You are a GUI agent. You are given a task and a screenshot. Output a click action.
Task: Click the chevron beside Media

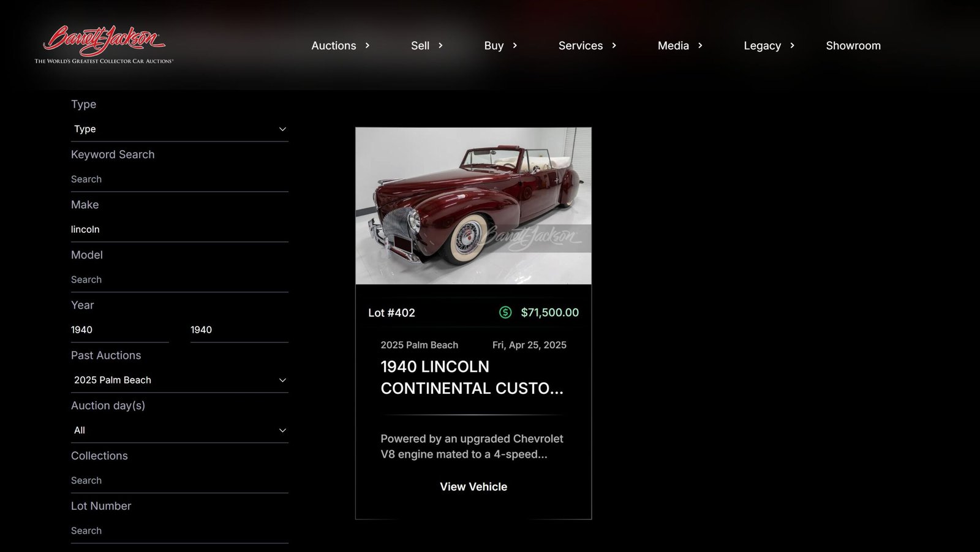700,45
